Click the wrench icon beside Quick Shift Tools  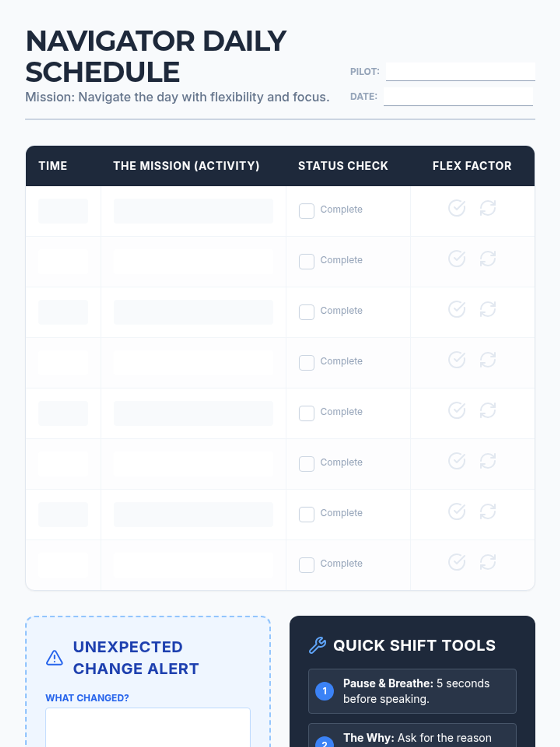(x=317, y=645)
